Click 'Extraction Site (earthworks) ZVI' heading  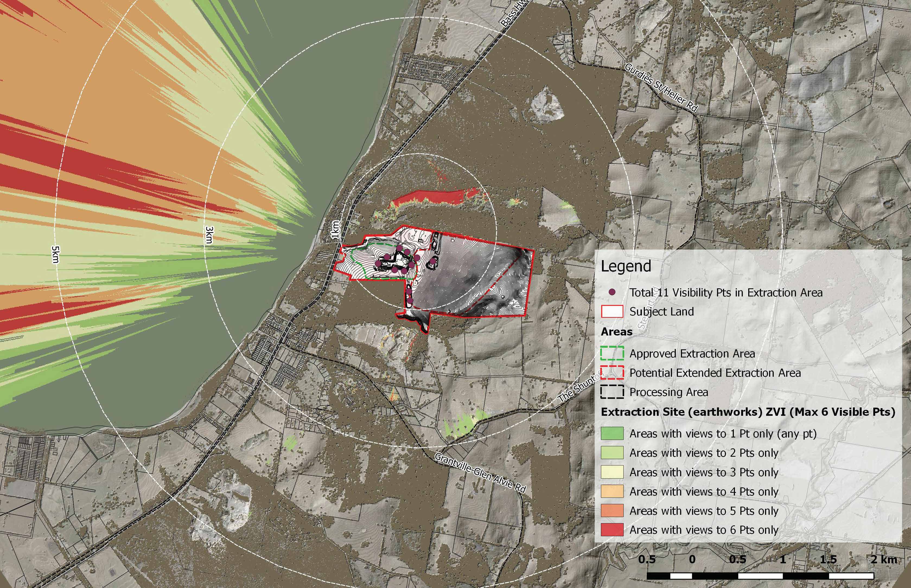pos(748,412)
